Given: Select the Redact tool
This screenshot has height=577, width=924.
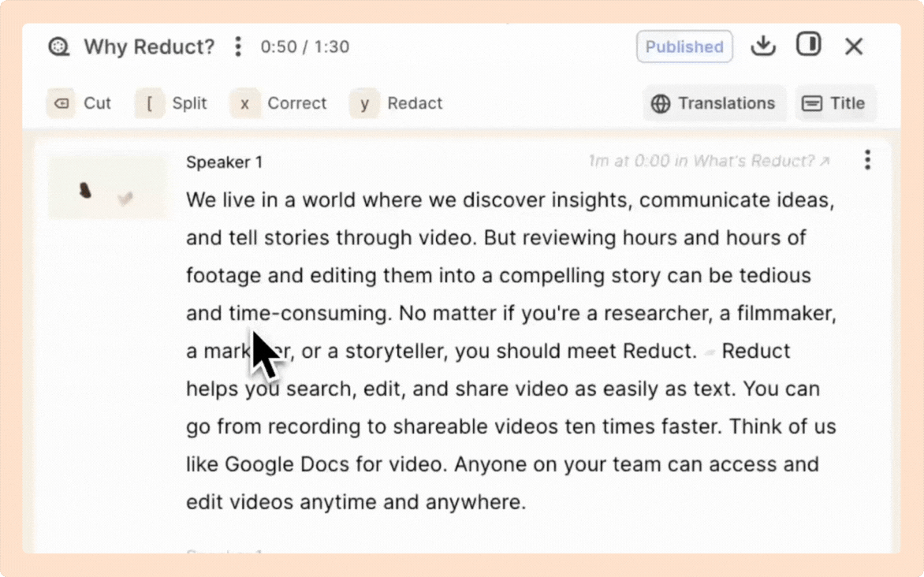Looking at the screenshot, I should [396, 103].
